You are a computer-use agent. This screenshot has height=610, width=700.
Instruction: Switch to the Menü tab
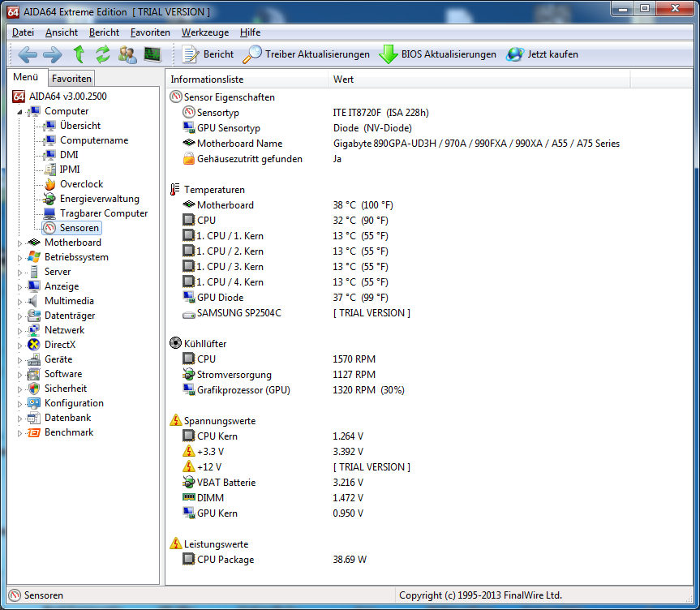coord(25,77)
